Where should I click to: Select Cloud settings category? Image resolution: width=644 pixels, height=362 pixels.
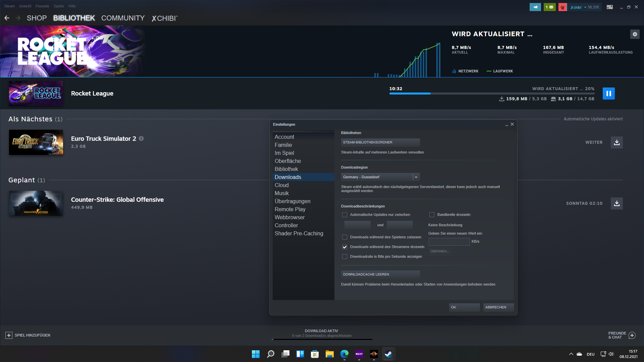[x=304, y=185]
